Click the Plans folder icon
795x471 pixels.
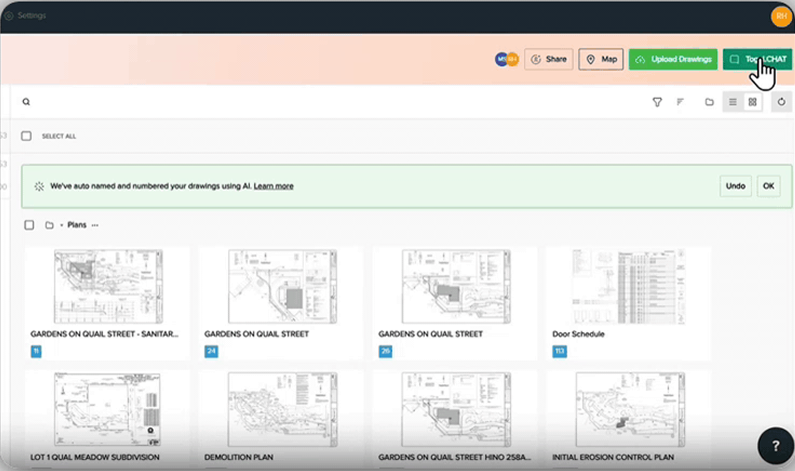pyautogui.click(x=49, y=225)
